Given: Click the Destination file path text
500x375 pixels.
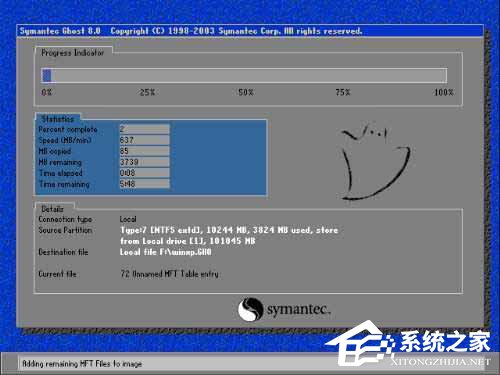Looking at the screenshot, I should (166, 252).
